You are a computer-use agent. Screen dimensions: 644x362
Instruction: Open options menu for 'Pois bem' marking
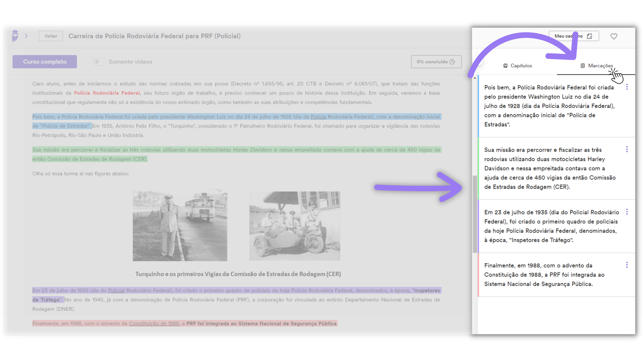627,87
